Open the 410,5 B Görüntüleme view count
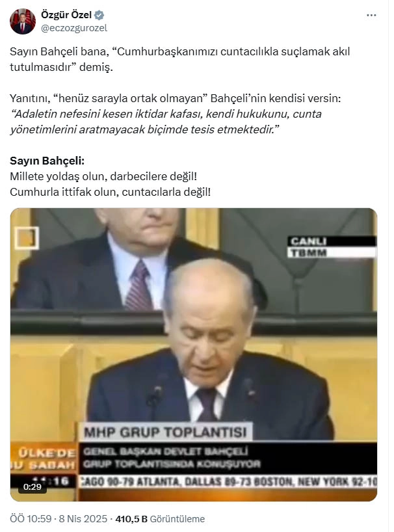Screen dimensions: 394x532 click(160, 519)
